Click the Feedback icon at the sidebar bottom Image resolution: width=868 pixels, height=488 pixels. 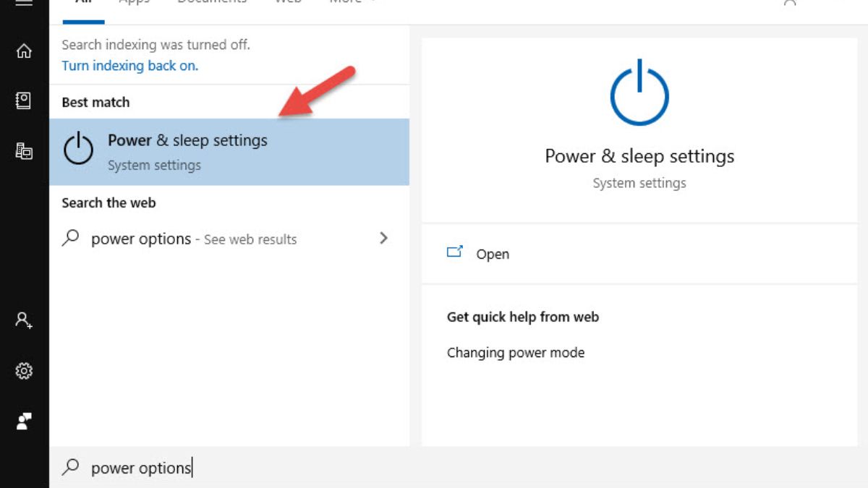(24, 421)
